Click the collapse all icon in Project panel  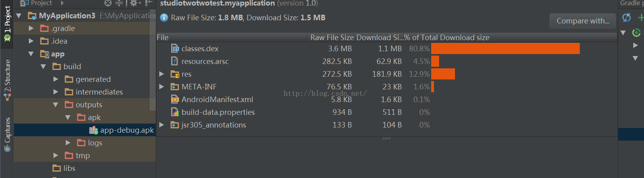click(119, 3)
